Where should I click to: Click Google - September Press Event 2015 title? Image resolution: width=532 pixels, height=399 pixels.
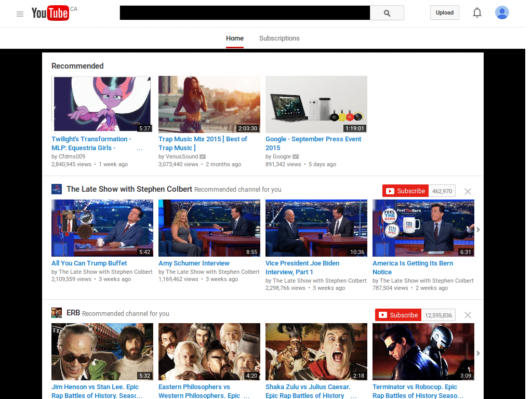point(313,143)
